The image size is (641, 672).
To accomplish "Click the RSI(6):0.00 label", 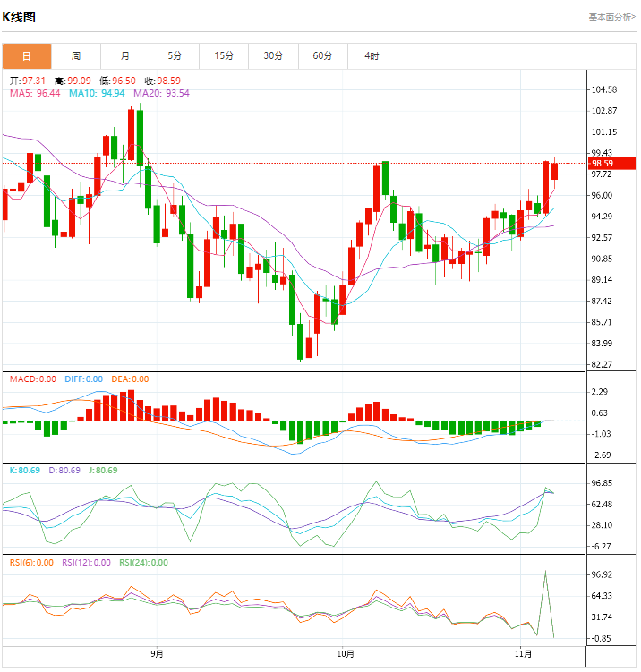I will [31, 563].
